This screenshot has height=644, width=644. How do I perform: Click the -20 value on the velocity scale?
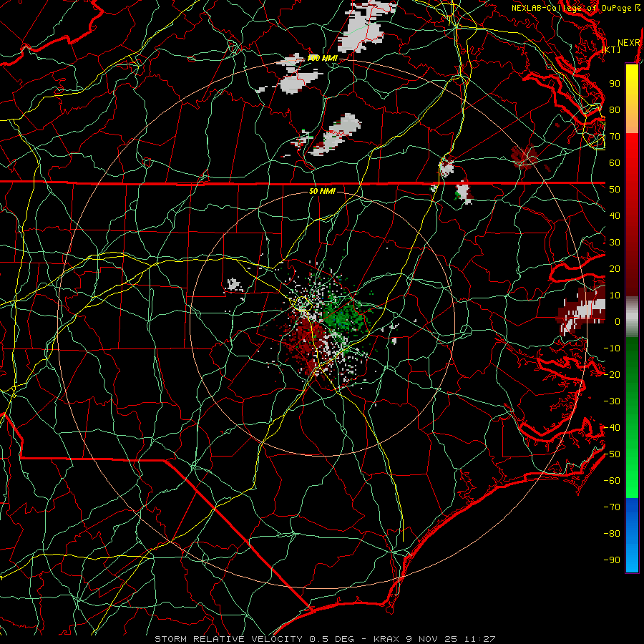click(x=612, y=375)
